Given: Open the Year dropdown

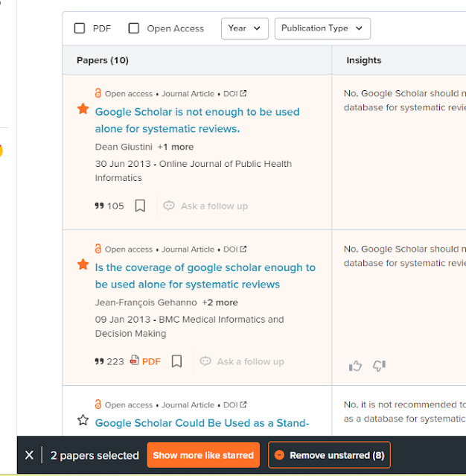Looking at the screenshot, I should pyautogui.click(x=244, y=28).
